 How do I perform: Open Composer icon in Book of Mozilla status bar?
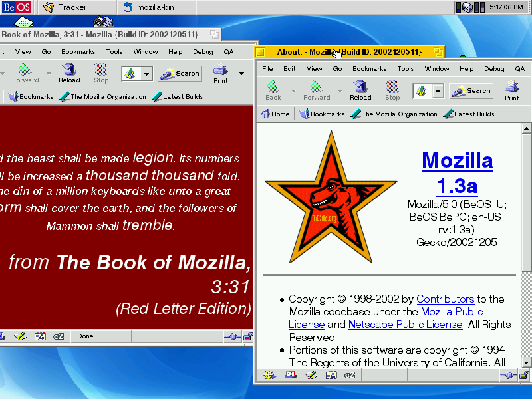21,336
